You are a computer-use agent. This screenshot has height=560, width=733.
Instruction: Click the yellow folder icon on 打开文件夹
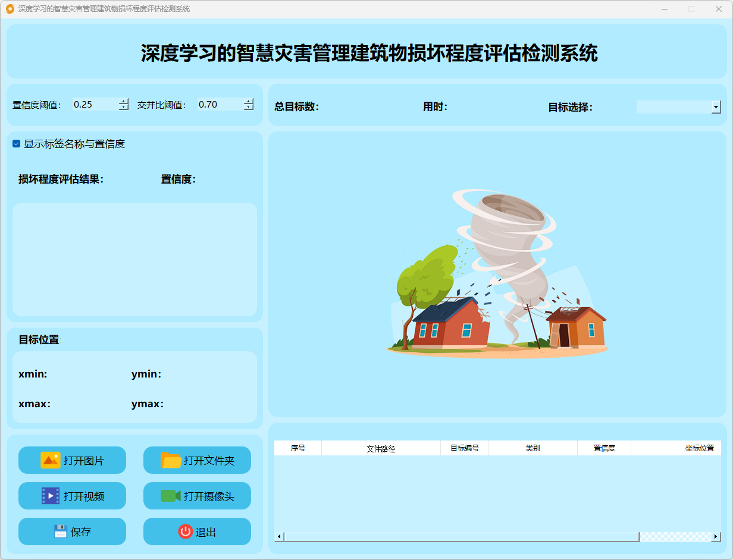171,460
